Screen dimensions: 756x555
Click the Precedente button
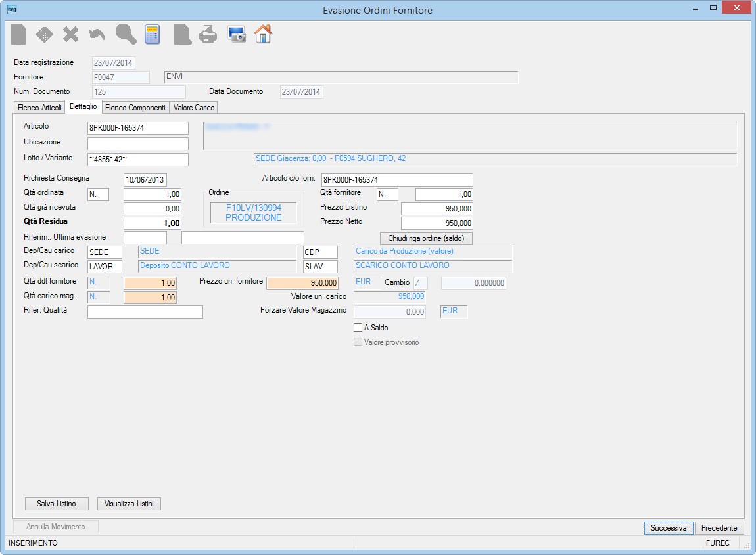[x=719, y=528]
